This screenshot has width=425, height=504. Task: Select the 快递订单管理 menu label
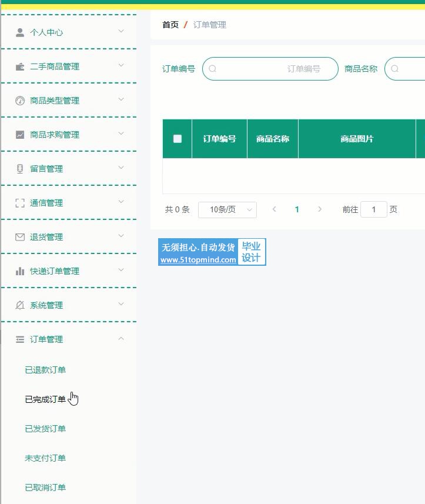click(x=55, y=271)
